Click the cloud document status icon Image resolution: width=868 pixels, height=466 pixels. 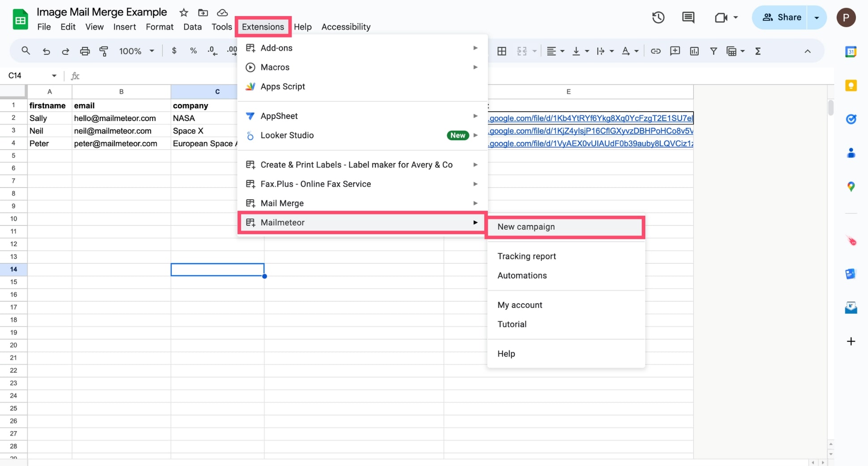coord(222,13)
